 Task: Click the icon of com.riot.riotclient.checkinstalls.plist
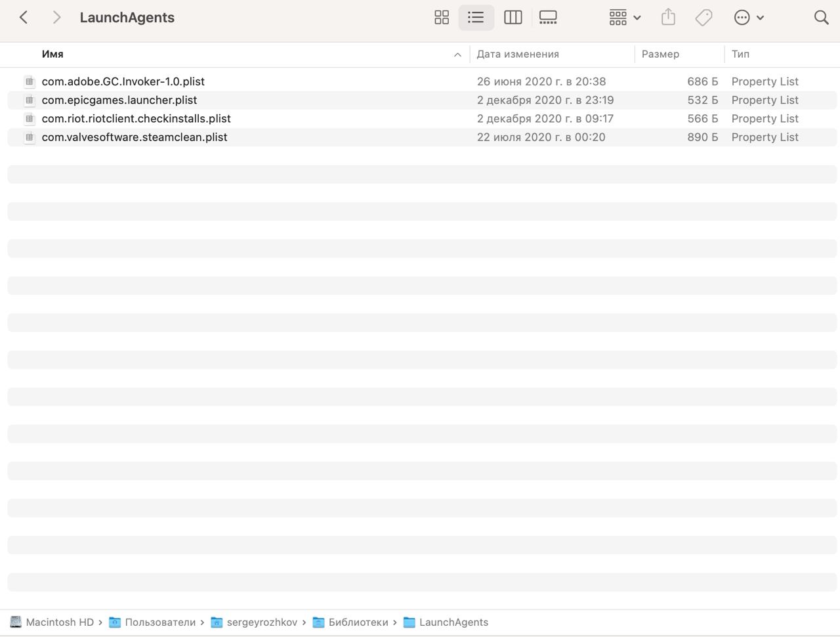pos(29,118)
